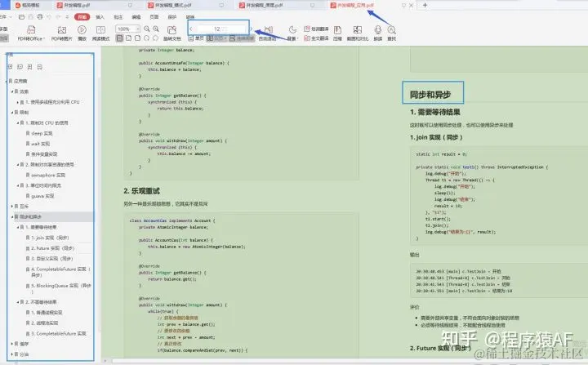The image size is (588, 365).
Task: Click second bookmark panel collapse icon
Action: pos(20,67)
